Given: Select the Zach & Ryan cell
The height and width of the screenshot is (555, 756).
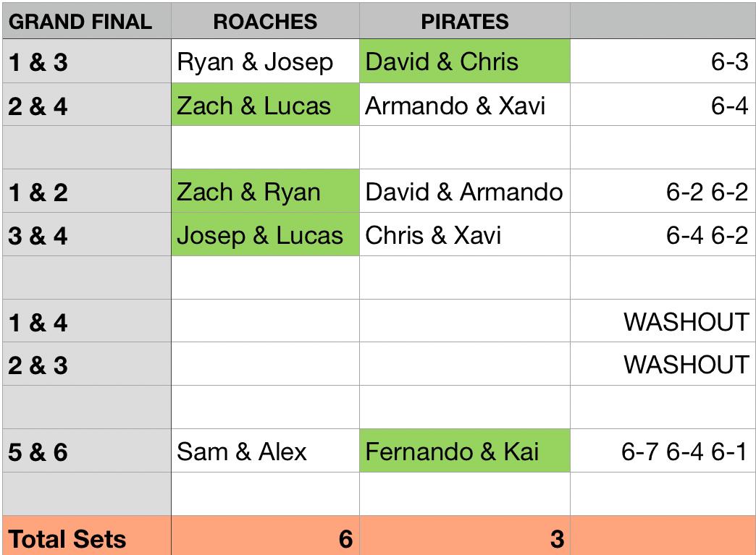Looking at the screenshot, I should click(x=265, y=192).
